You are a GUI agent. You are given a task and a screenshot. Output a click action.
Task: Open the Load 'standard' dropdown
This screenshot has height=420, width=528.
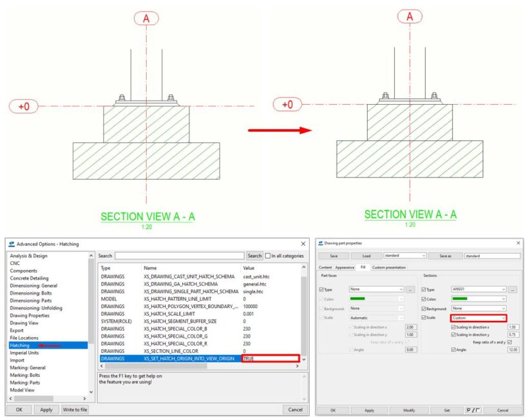click(x=424, y=255)
